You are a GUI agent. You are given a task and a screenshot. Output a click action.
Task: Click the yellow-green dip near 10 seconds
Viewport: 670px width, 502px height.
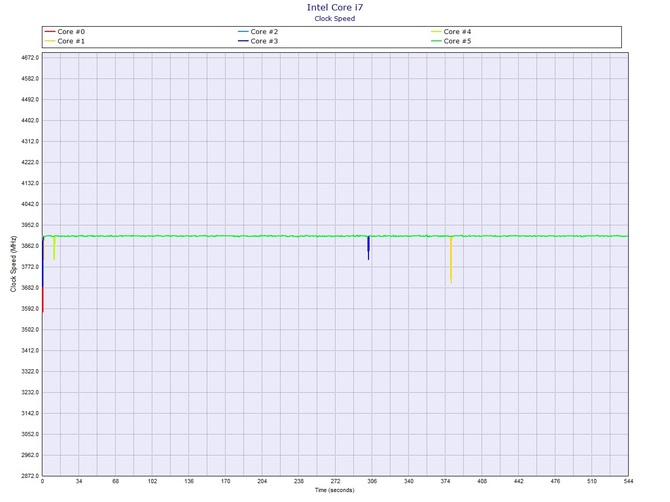pyautogui.click(x=54, y=248)
